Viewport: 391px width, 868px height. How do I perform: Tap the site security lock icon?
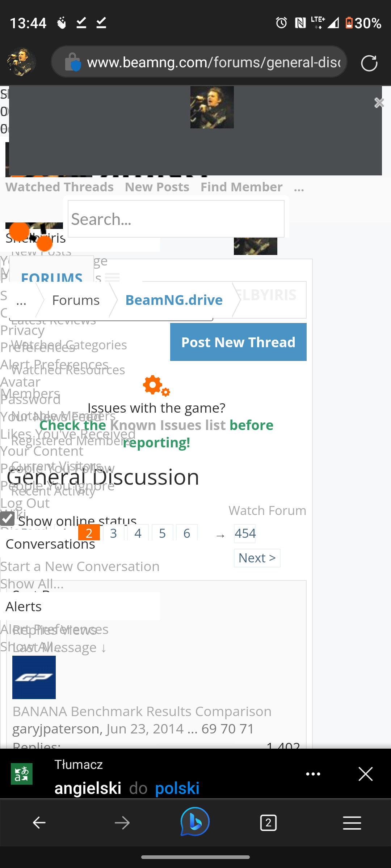point(72,62)
